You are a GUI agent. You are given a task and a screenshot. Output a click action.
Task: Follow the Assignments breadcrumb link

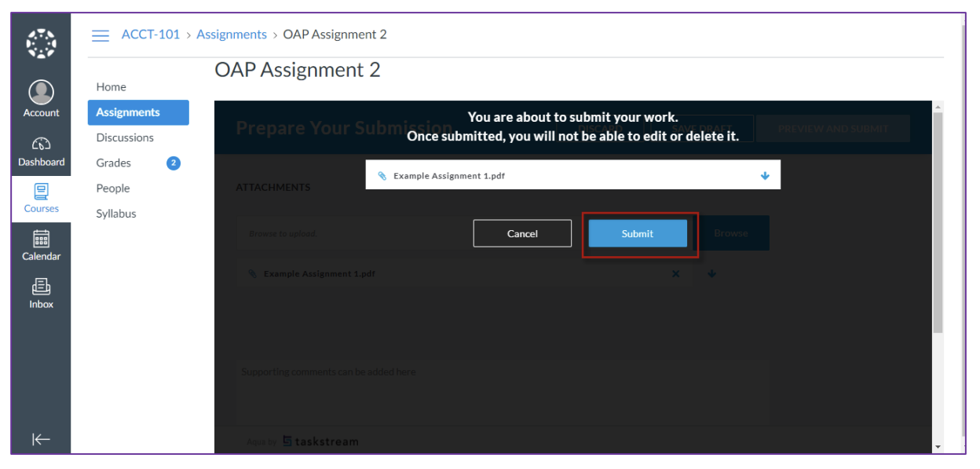(232, 35)
